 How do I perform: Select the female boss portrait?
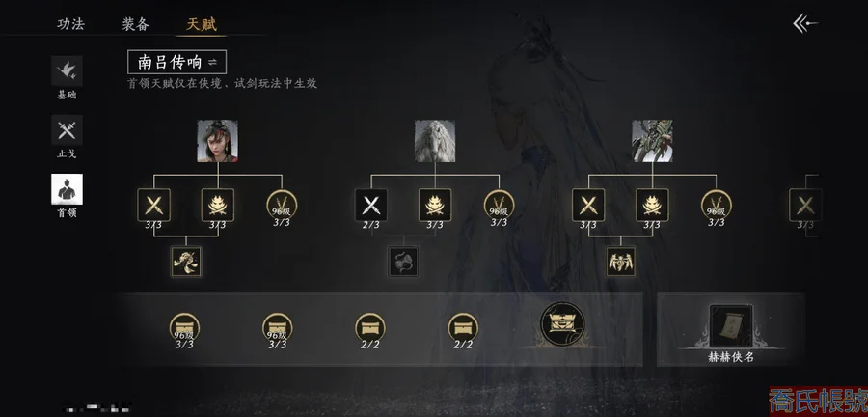(x=218, y=141)
